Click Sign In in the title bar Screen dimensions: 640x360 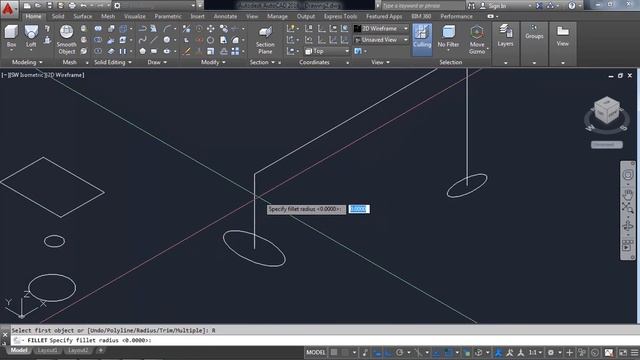click(496, 6)
